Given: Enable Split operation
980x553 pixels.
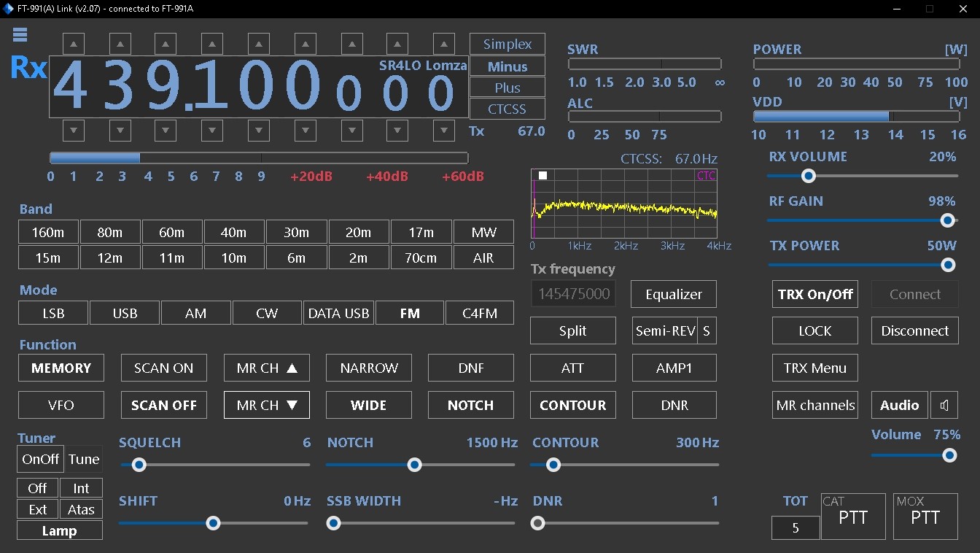Looking at the screenshot, I should point(573,330).
